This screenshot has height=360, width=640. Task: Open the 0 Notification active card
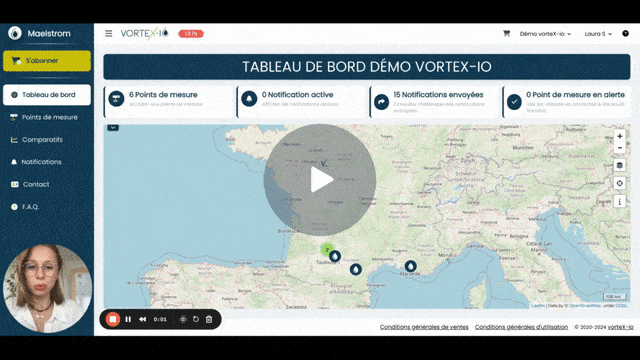point(301,102)
